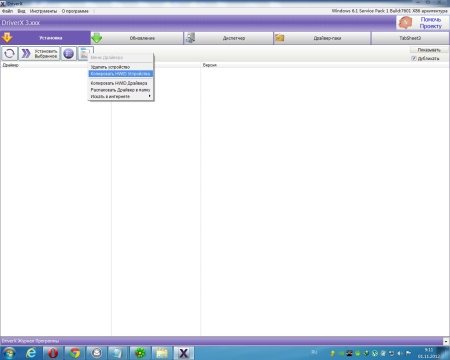Click the computer icon on Диспетчер tab

tap(190, 38)
